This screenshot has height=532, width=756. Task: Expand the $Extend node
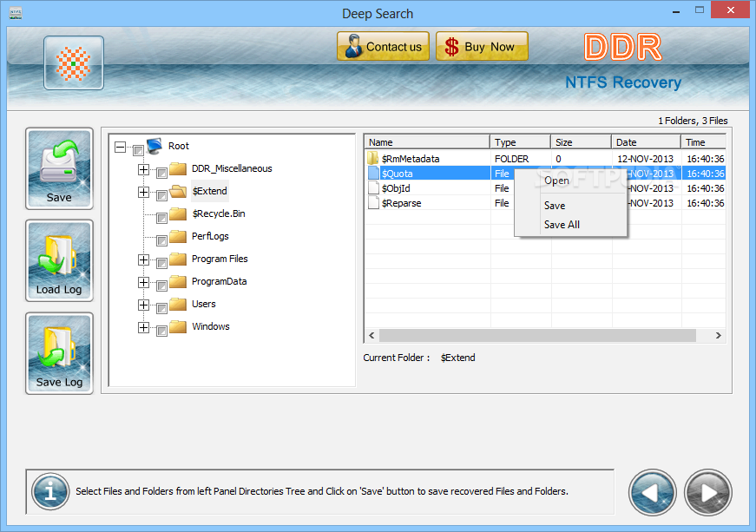143,192
